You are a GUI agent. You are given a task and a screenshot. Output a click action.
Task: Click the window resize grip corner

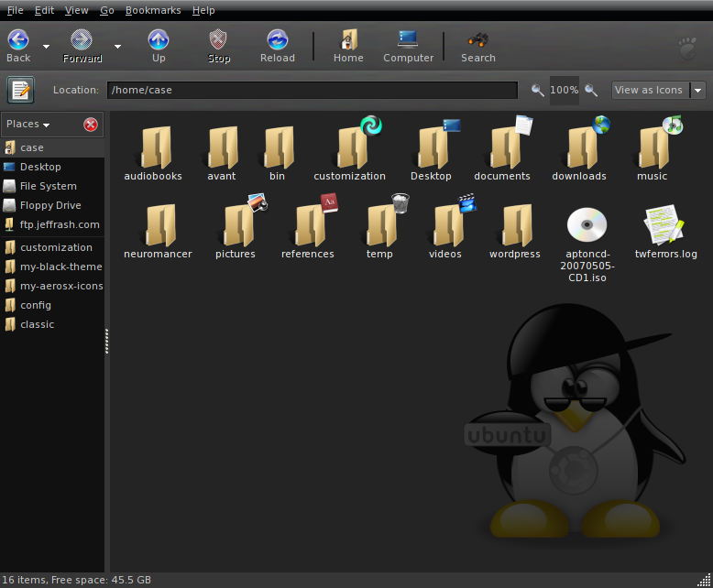[x=705, y=581]
